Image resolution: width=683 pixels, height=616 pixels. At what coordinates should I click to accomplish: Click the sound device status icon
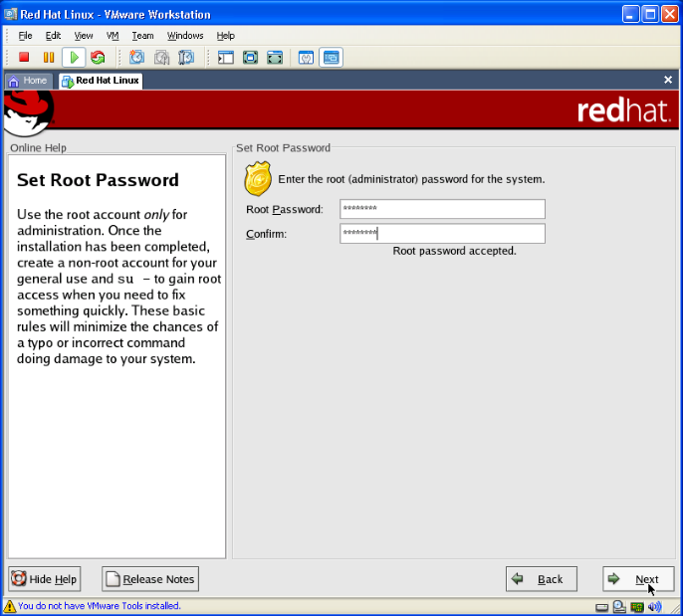[x=656, y=606]
